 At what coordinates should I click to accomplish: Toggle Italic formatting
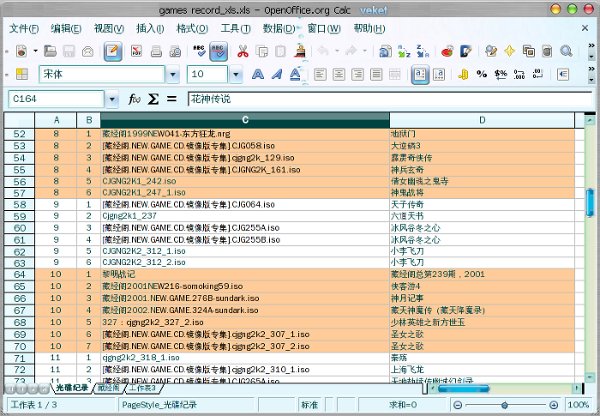click(x=276, y=74)
